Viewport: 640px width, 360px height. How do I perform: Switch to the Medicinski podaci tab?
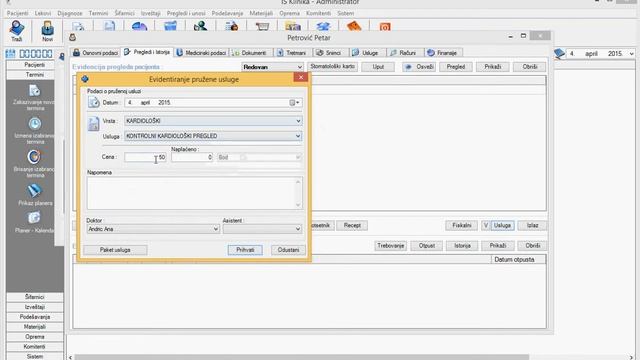[x=201, y=53]
